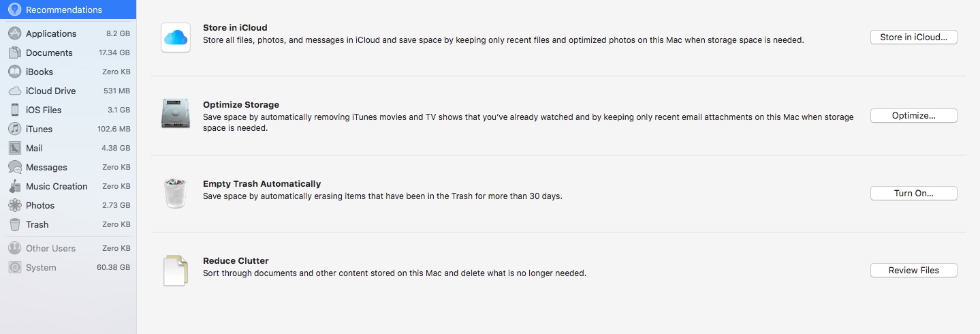
Task: Click the Applications sidebar icon
Action: [x=15, y=33]
